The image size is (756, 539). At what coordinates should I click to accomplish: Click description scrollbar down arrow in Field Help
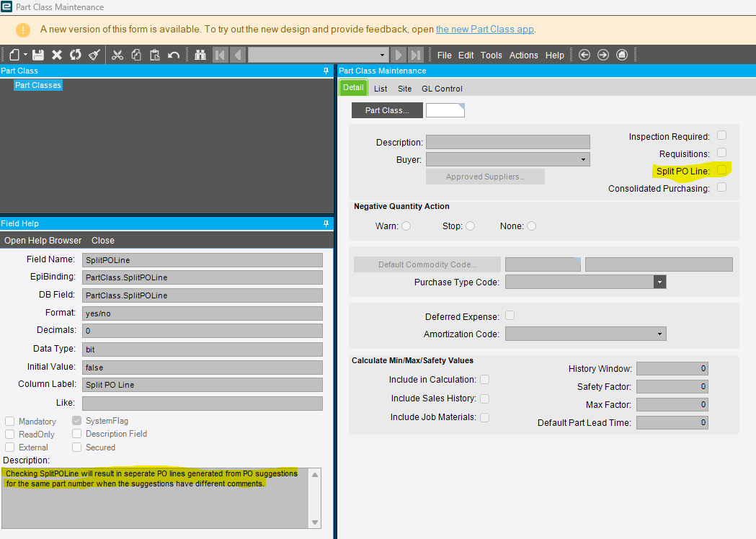315,522
